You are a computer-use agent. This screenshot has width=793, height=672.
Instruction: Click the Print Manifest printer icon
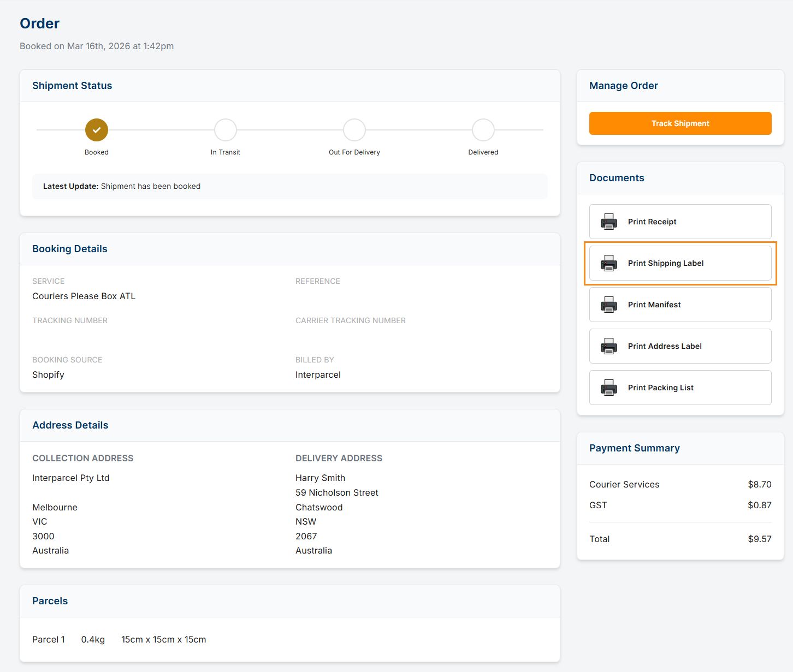click(608, 305)
